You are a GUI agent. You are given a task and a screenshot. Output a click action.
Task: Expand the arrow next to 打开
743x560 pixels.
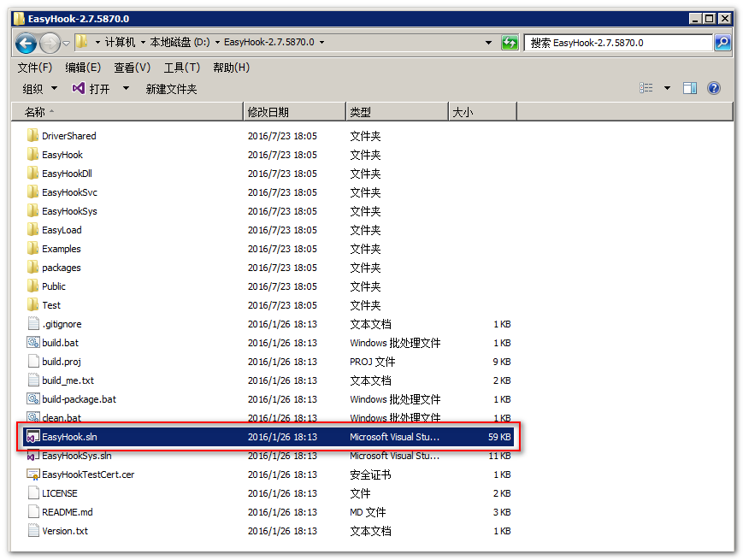point(126,88)
